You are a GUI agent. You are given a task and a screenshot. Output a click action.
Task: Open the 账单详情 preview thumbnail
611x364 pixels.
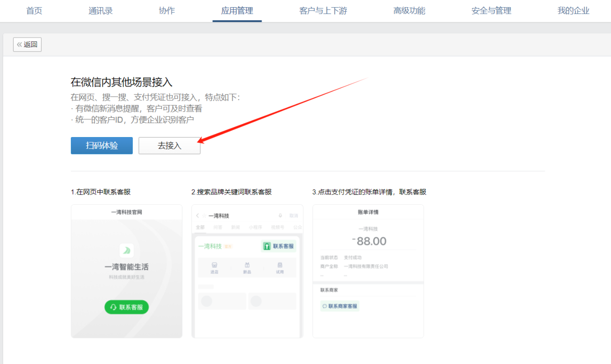(x=368, y=271)
